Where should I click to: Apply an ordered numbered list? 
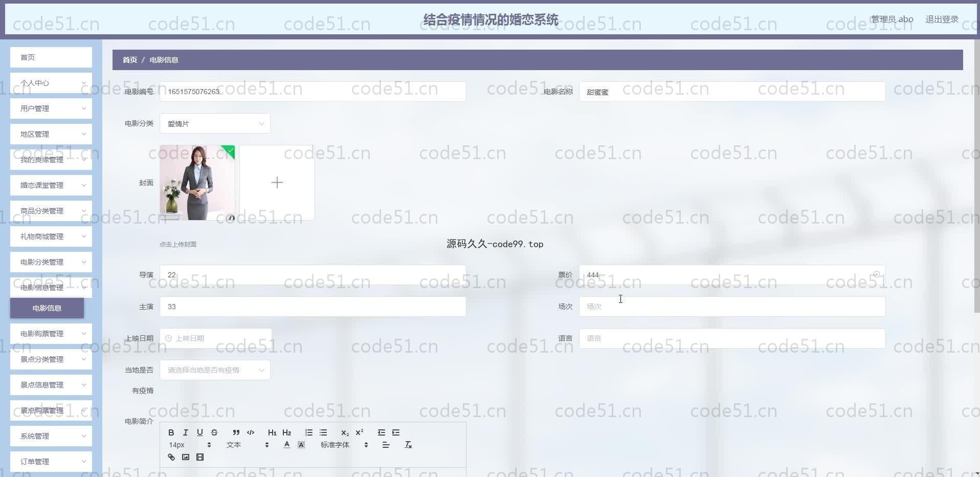[308, 432]
